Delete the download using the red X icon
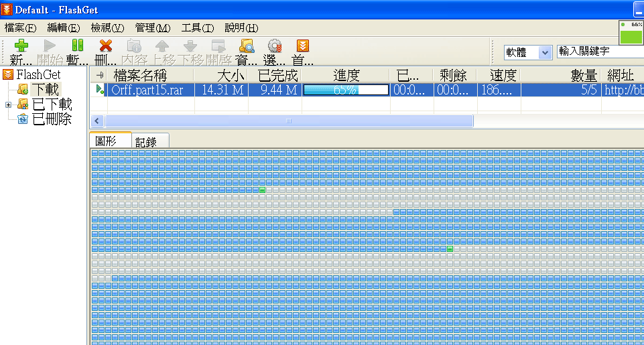644x345 pixels. click(106, 46)
